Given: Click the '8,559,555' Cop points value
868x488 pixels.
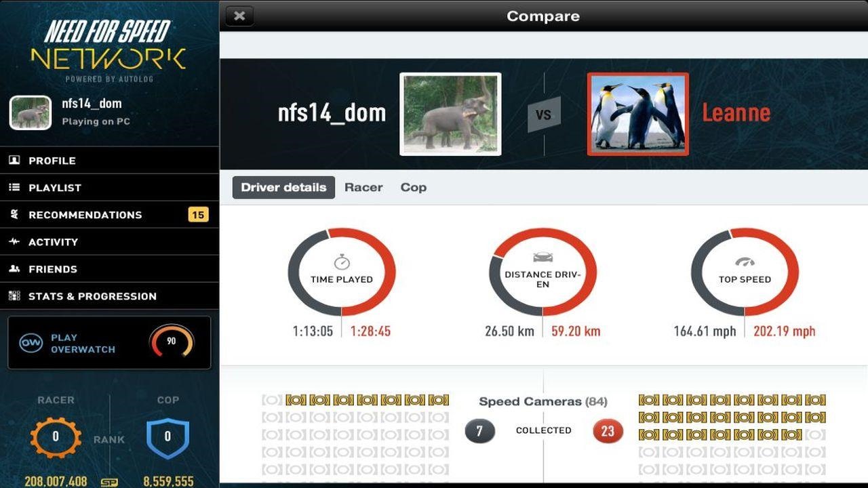Looking at the screenshot, I should click(x=168, y=481).
